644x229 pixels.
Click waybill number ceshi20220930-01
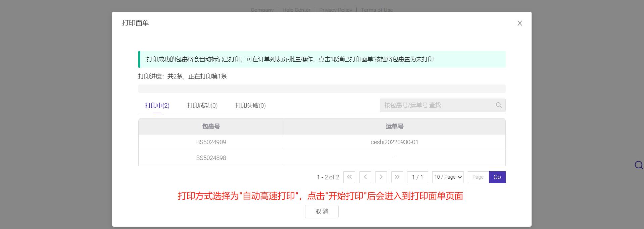394,142
